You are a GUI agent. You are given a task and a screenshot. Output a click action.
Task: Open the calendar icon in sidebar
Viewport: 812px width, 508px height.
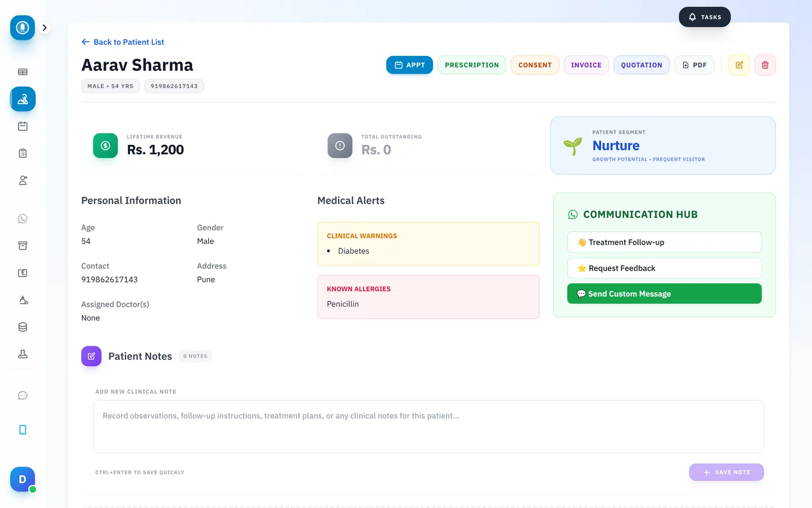point(23,126)
